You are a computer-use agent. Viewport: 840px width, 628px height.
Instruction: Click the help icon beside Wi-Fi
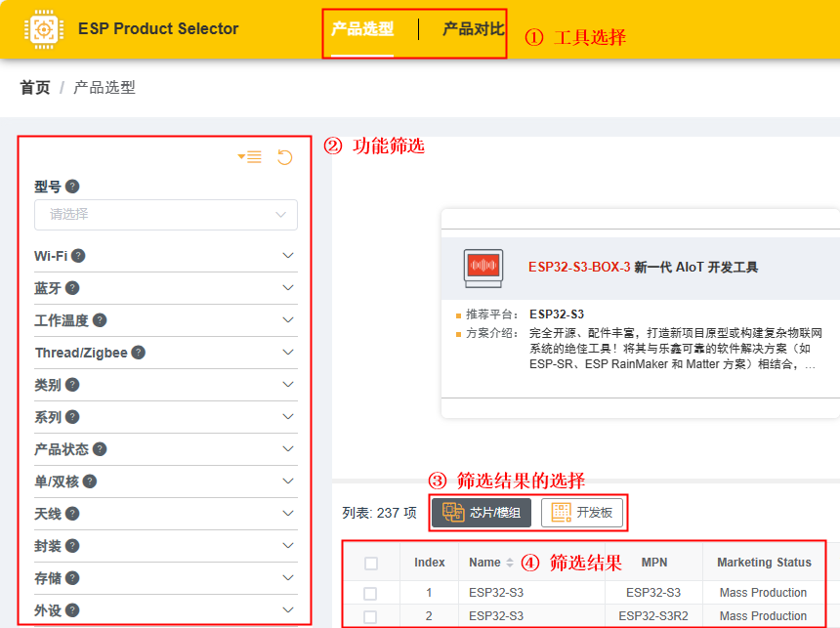point(78,256)
